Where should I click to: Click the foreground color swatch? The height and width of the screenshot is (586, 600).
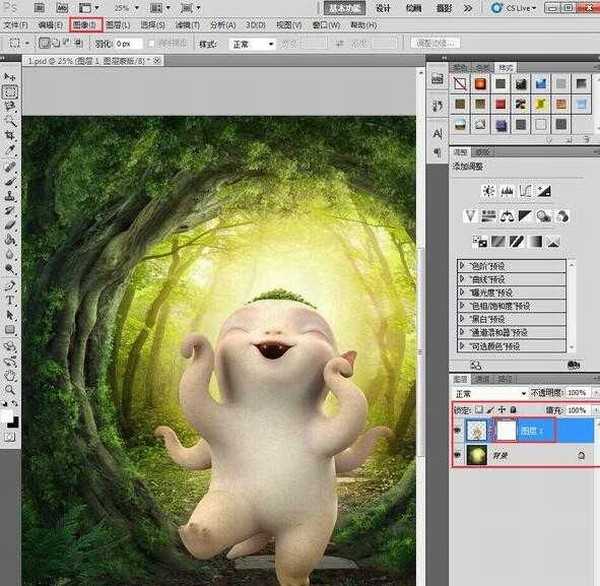tap(7, 413)
